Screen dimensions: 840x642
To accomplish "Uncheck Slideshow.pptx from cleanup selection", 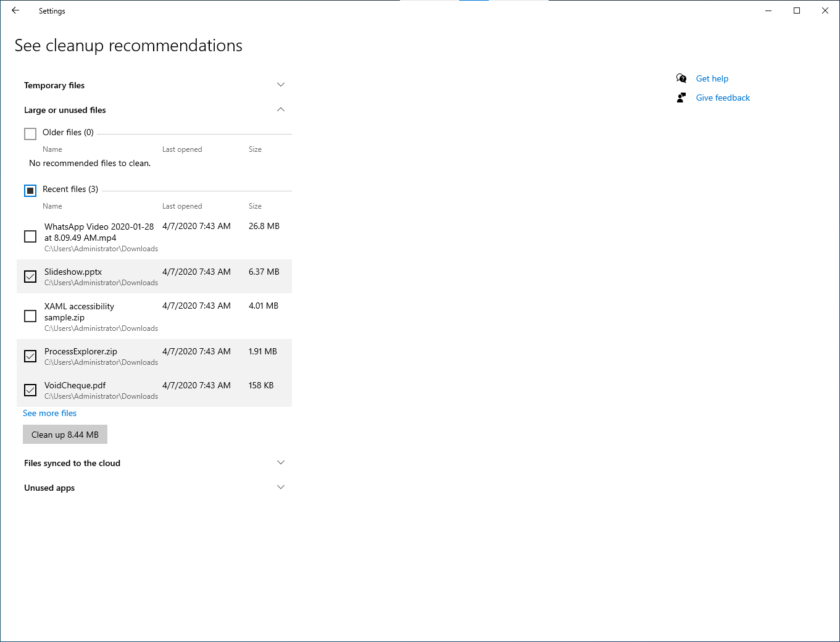I will 30,276.
